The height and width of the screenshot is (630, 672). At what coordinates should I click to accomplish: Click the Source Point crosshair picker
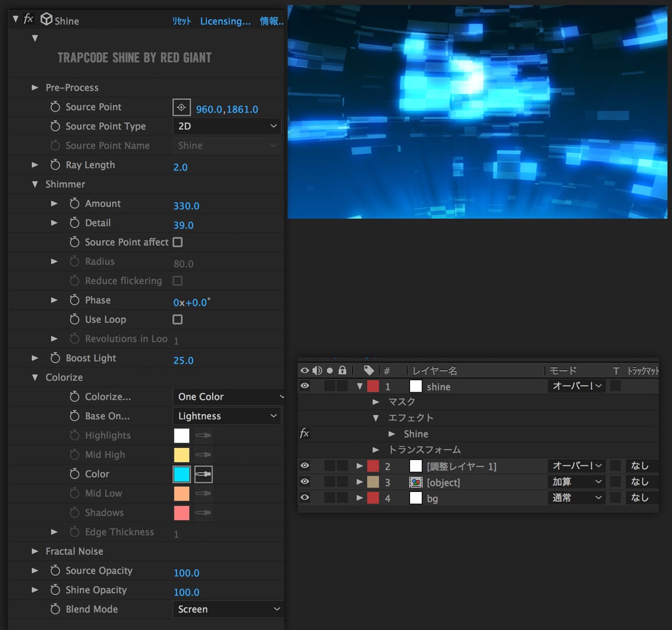[x=181, y=107]
